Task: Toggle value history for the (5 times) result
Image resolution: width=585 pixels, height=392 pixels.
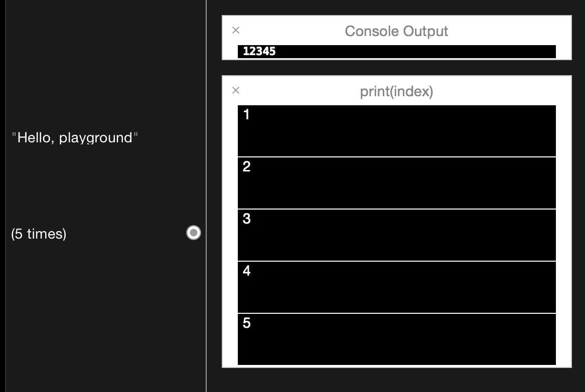Action: pyautogui.click(x=194, y=233)
